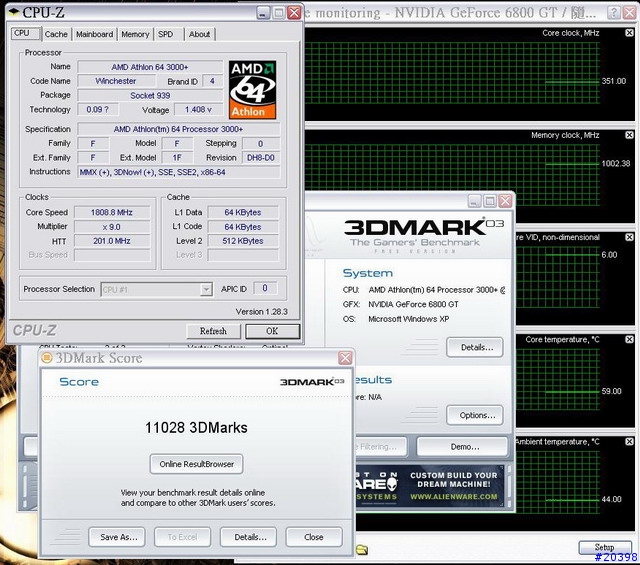Click the CPU Name field AMD Athlon 64 3000+
640x565 pixels.
(x=150, y=67)
